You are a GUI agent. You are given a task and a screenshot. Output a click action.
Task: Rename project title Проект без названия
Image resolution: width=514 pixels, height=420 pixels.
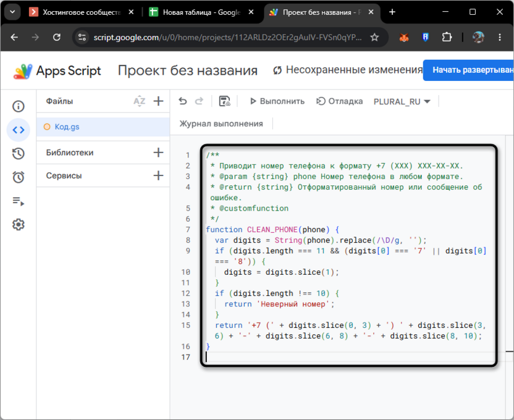point(188,70)
